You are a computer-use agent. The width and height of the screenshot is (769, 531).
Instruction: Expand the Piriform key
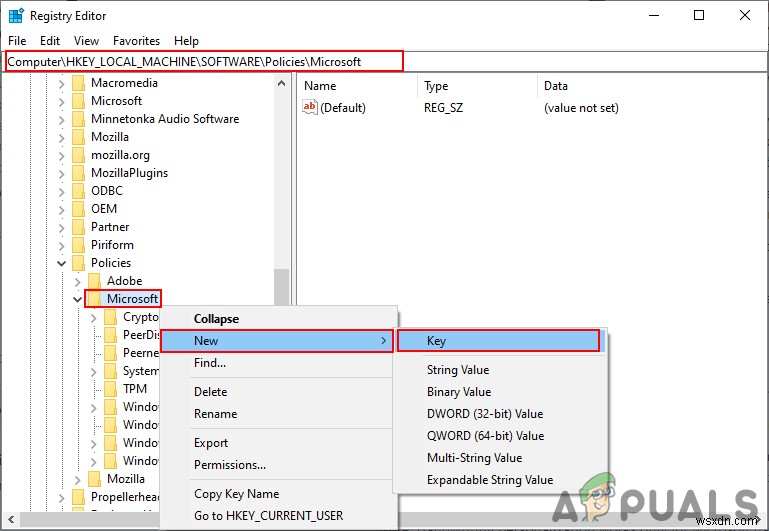(x=61, y=246)
